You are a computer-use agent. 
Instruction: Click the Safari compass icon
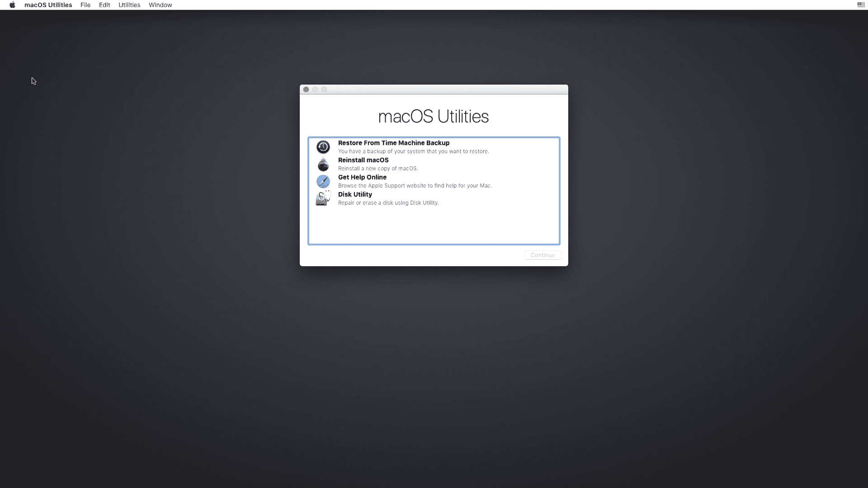(x=323, y=181)
